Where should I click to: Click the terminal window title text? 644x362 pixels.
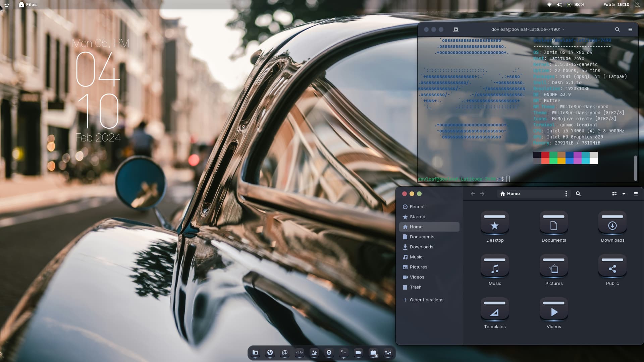coord(528,29)
